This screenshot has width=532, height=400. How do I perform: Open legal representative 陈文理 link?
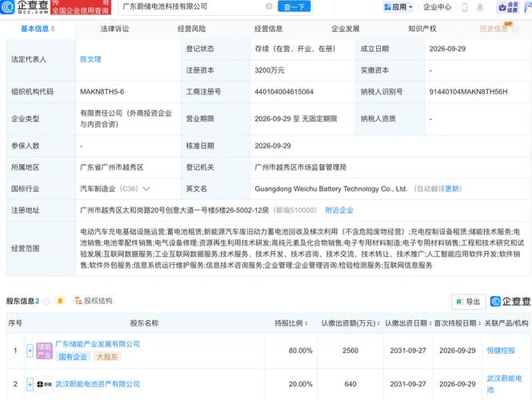tap(90, 59)
